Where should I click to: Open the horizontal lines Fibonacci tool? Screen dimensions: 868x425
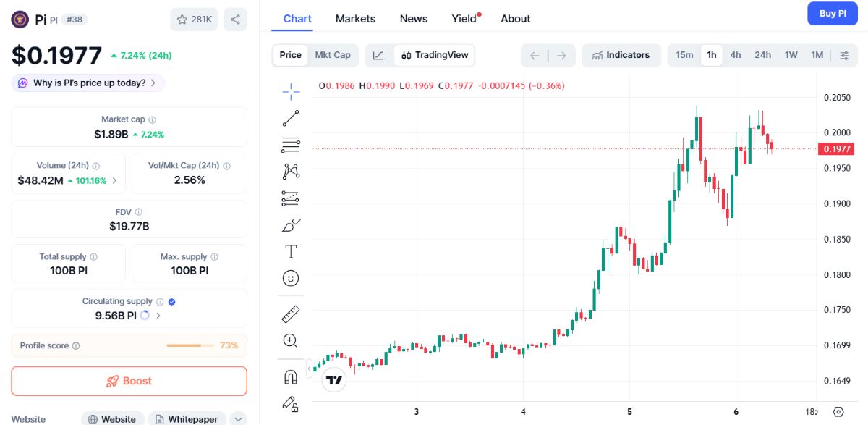[291, 145]
